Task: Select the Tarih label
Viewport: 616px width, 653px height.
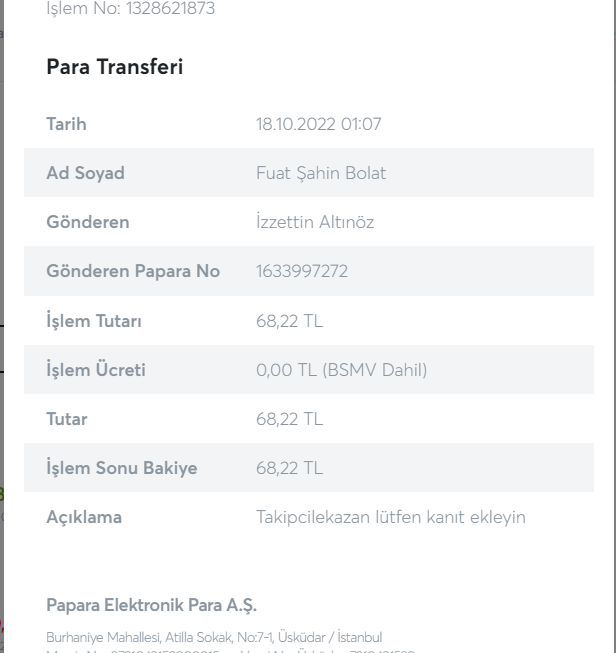Action: (67, 125)
